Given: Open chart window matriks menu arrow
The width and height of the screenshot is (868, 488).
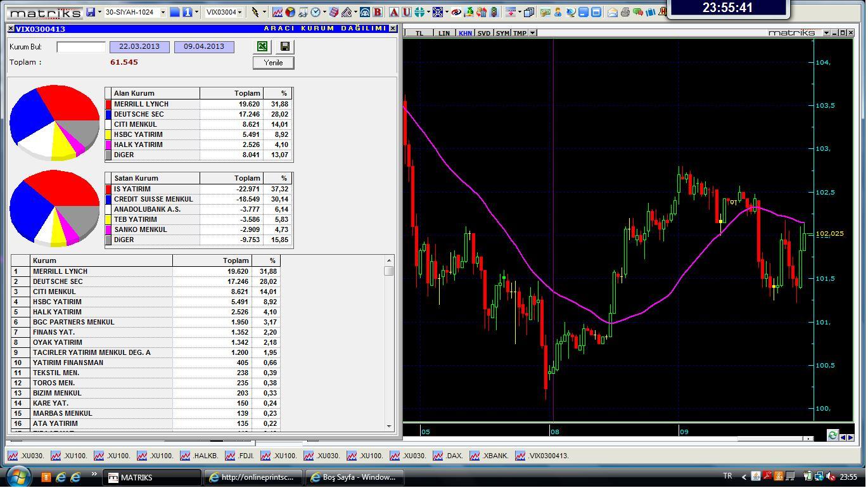Looking at the screenshot, I should point(826,33).
